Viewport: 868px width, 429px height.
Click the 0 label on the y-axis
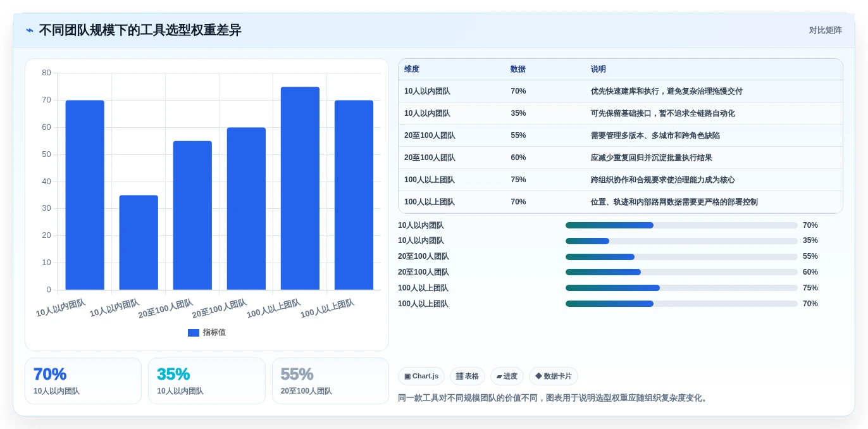(49, 290)
